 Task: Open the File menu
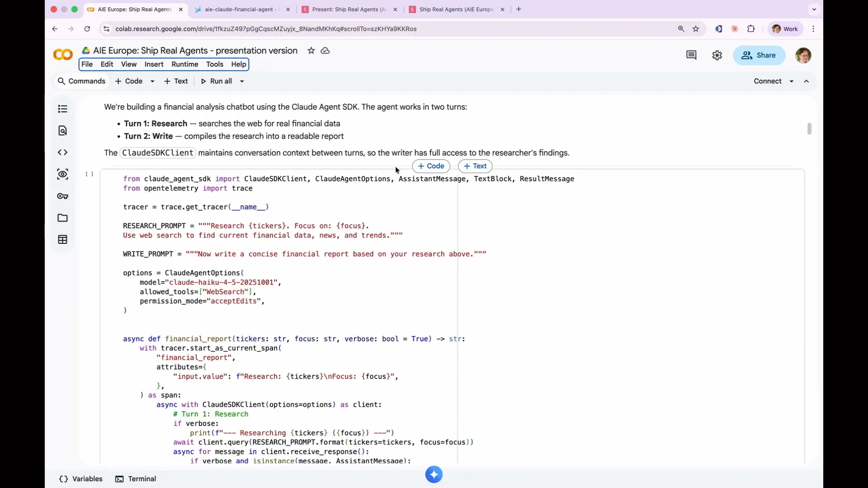(x=87, y=64)
